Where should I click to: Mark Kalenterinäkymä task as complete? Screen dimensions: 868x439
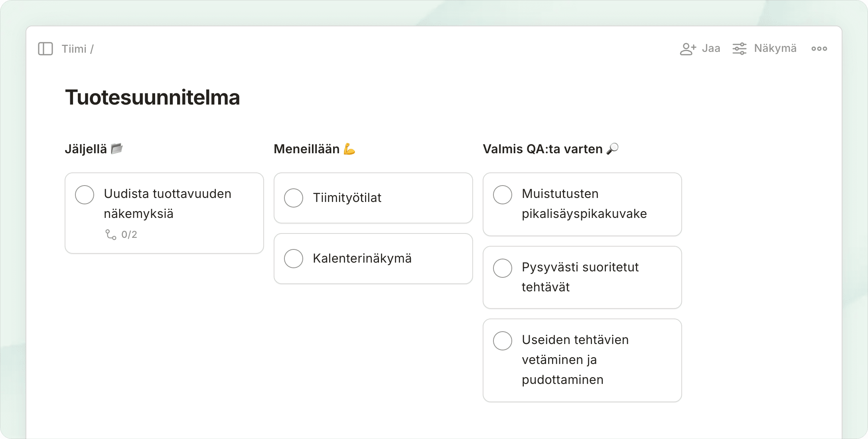(294, 259)
